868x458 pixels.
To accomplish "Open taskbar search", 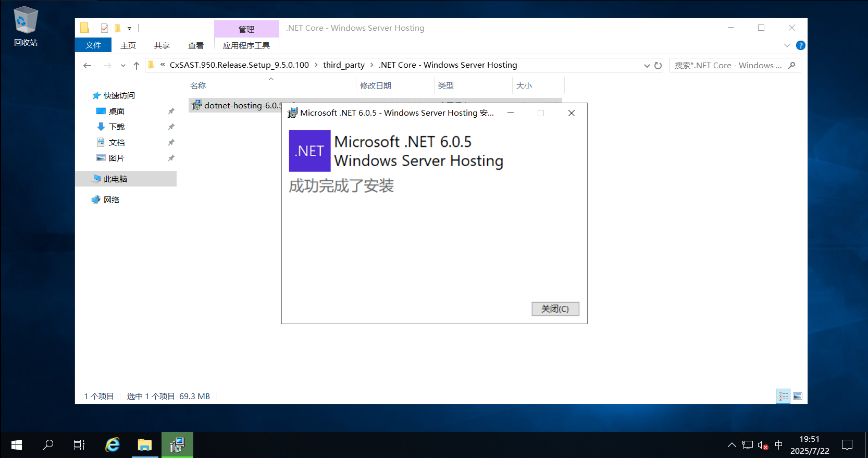I will click(x=48, y=445).
